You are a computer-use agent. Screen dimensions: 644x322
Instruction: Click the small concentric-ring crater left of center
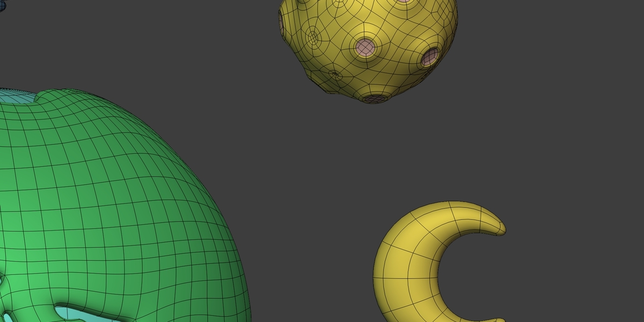coord(313,36)
